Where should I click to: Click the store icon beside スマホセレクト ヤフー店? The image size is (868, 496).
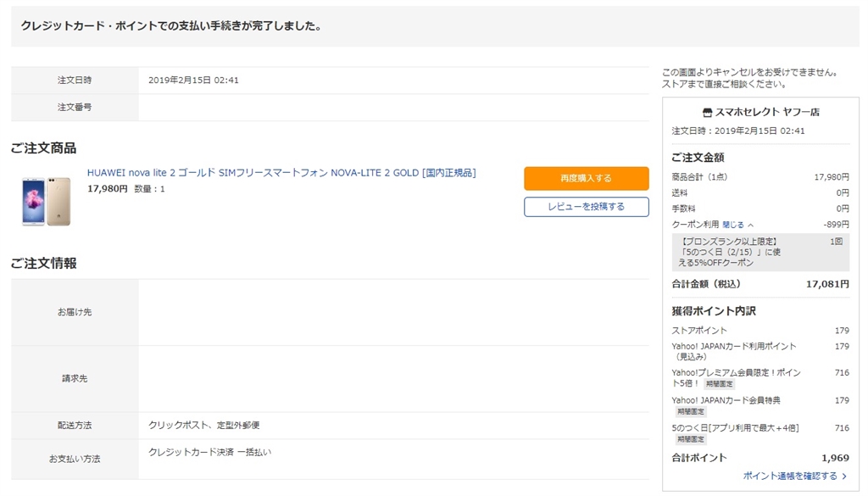(x=708, y=112)
